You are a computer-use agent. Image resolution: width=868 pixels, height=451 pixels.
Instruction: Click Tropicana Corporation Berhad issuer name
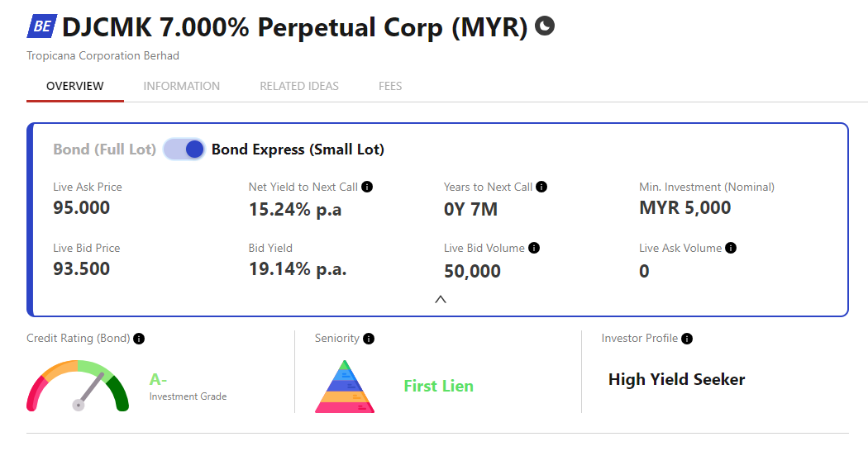point(103,56)
